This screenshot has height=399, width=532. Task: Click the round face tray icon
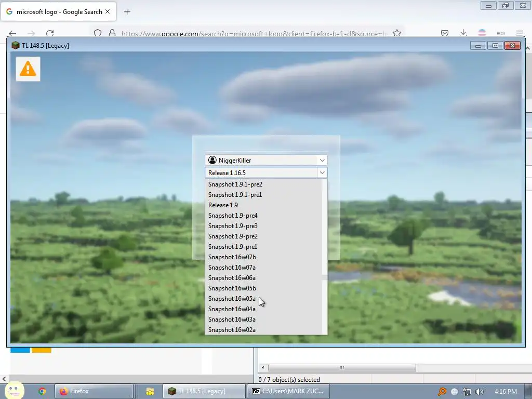(454, 392)
